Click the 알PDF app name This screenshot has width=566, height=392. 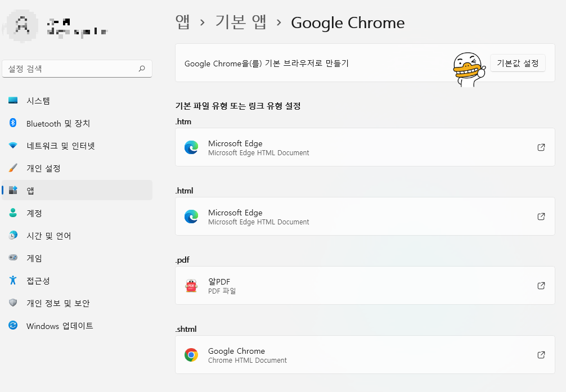[x=219, y=282]
